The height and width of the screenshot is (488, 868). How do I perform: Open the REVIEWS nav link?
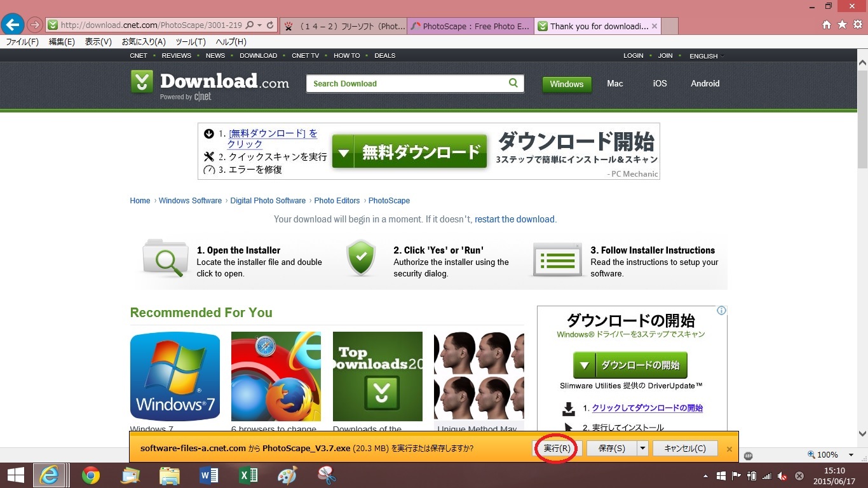[177, 55]
